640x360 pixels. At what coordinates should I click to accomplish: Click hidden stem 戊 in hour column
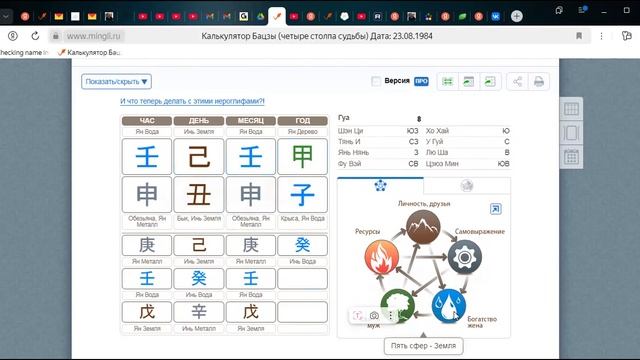pos(147,312)
